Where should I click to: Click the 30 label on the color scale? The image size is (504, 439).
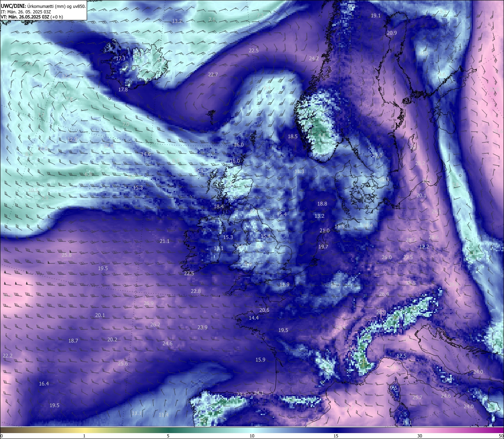tap(420, 436)
